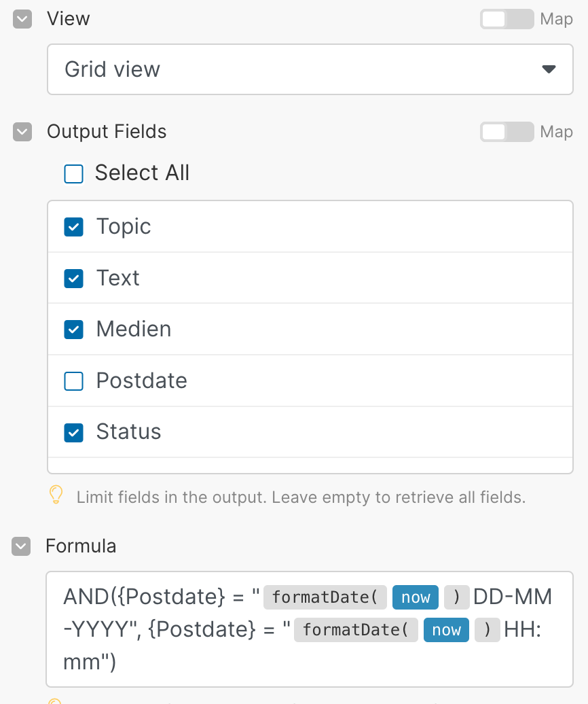The height and width of the screenshot is (704, 588).
Task: Collapse the Output Fields section chevron
Action: click(22, 132)
